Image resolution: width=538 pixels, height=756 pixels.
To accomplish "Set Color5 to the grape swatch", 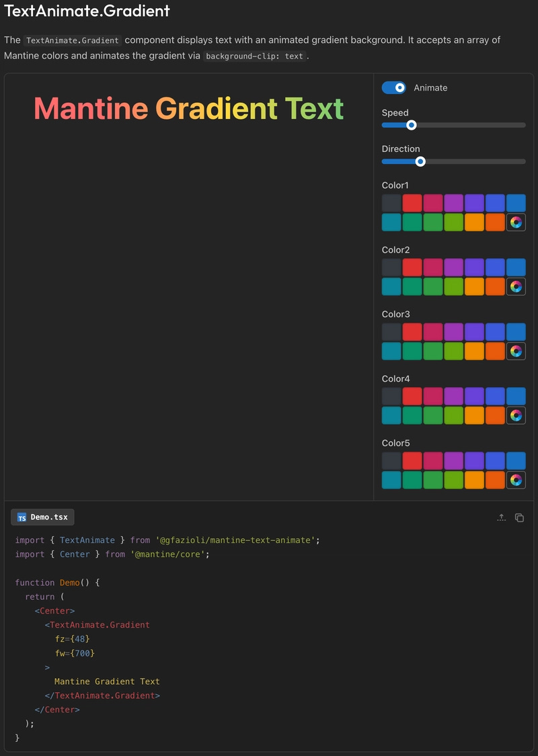I will point(453,460).
